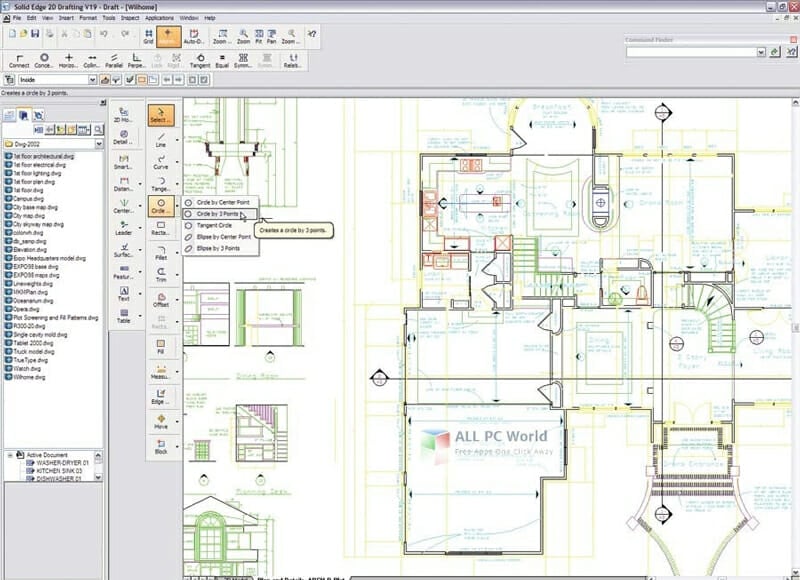The height and width of the screenshot is (580, 800).
Task: Apply the Collinear relationship tool
Action: click(x=91, y=61)
